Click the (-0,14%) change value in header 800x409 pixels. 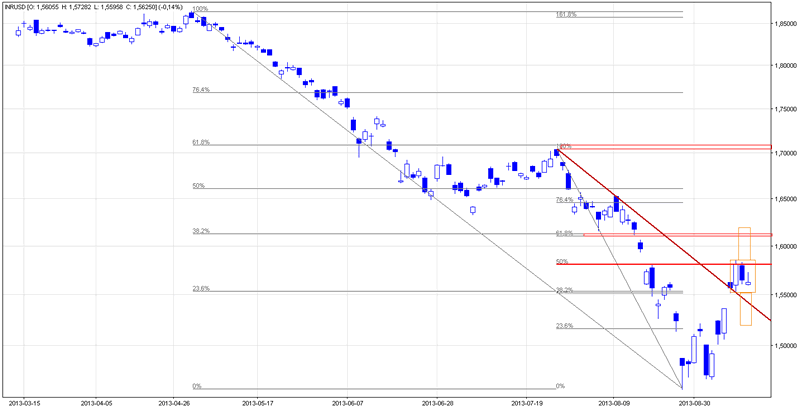173,7
